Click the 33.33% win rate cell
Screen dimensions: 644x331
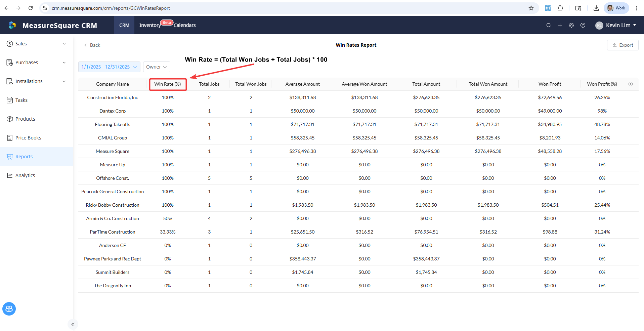168,232
